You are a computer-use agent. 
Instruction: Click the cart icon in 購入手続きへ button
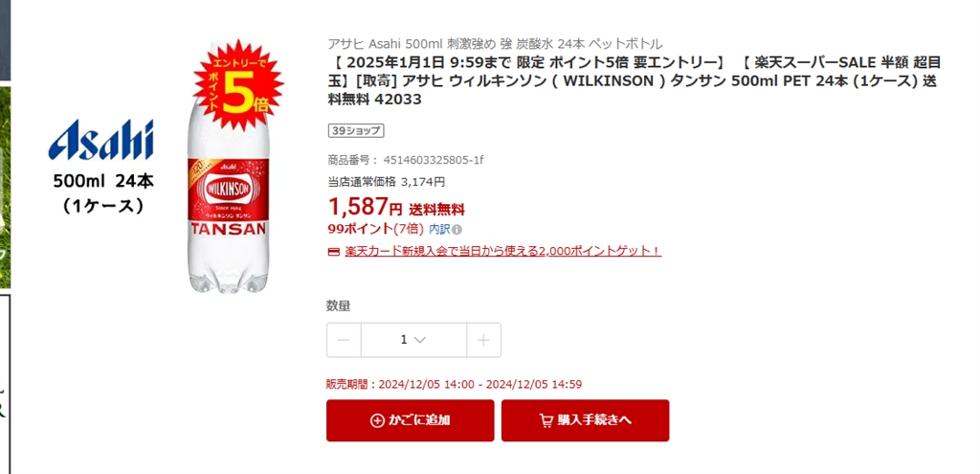[x=546, y=420]
